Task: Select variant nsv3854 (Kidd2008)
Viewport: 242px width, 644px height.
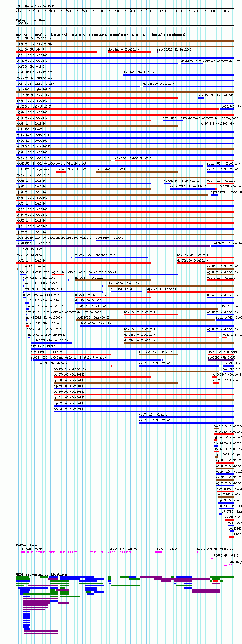Action: [x=125, y=289]
